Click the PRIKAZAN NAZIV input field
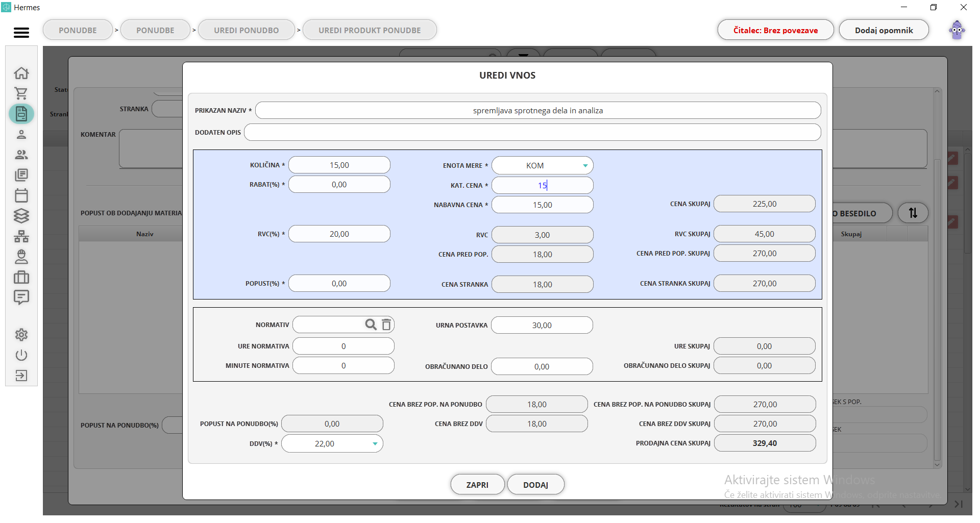Screen dimensions: 980x523 (538, 110)
